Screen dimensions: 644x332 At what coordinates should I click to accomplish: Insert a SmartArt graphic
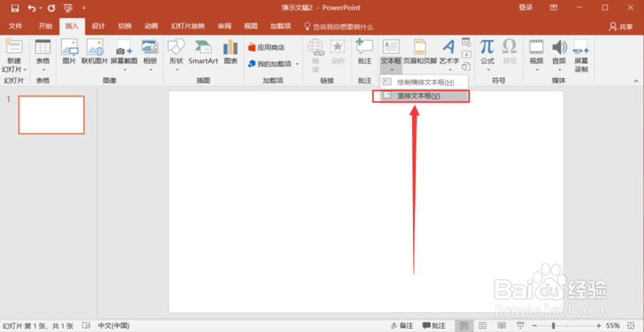pos(204,53)
